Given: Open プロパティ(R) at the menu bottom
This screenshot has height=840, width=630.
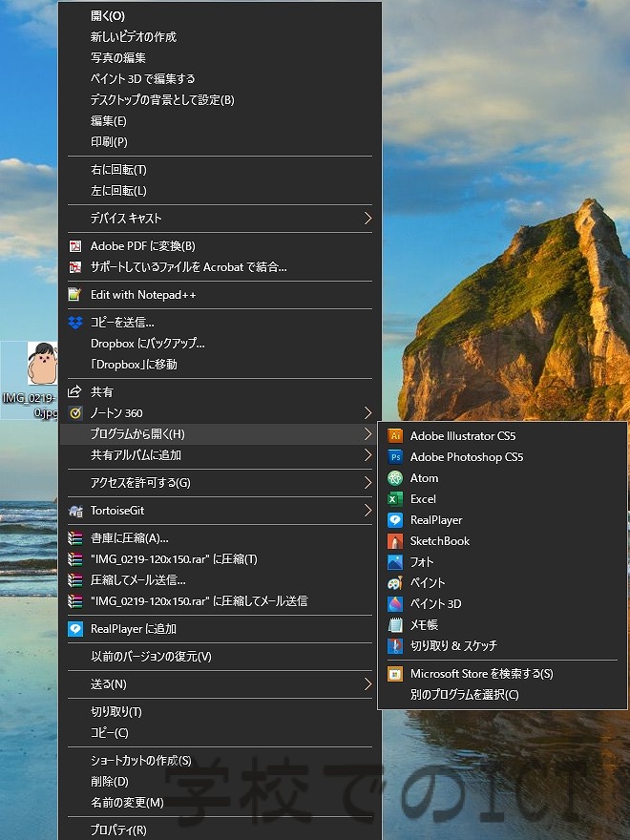Looking at the screenshot, I should coord(220,829).
